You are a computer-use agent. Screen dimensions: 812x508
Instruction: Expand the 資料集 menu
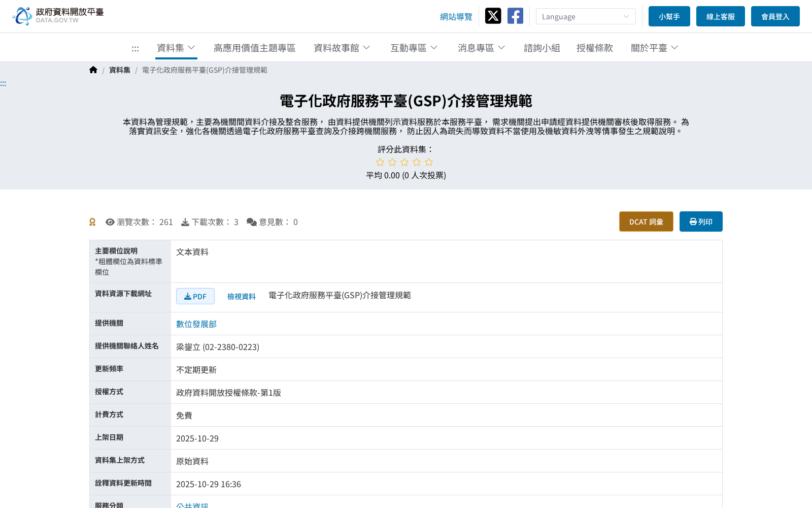(176, 48)
